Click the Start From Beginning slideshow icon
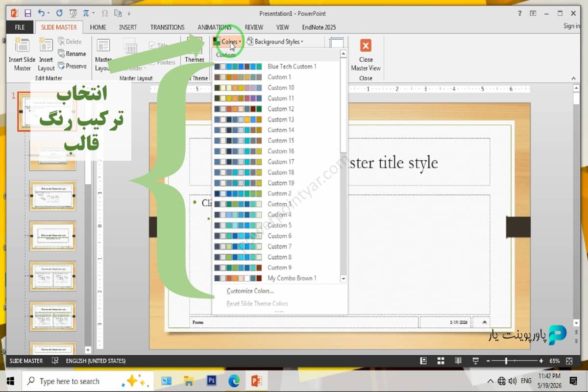The width and height of the screenshot is (588, 392). [x=73, y=13]
